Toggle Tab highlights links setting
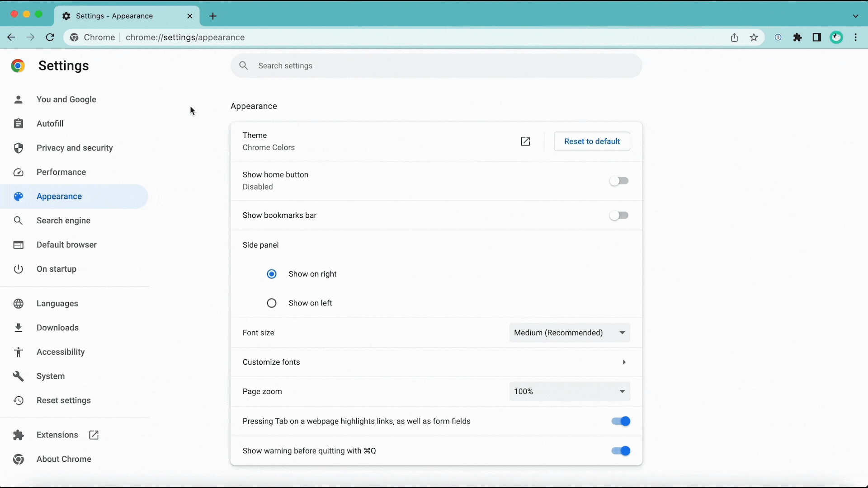Image resolution: width=868 pixels, height=488 pixels. pos(621,422)
